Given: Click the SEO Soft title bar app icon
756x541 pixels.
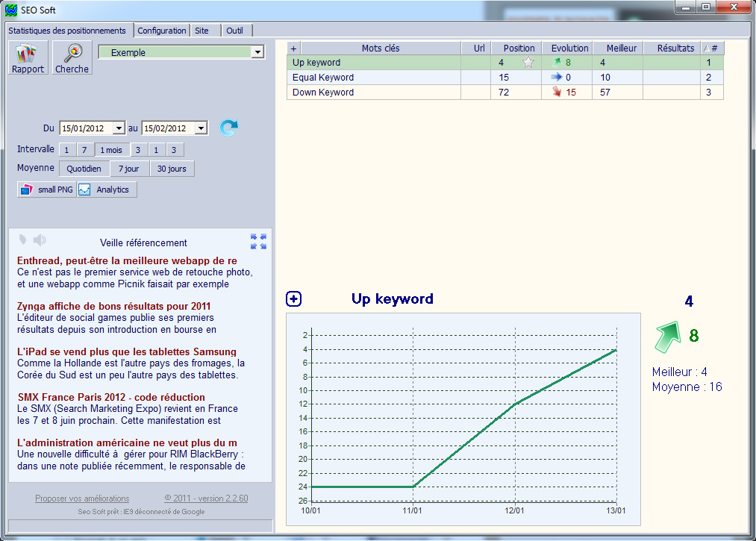Looking at the screenshot, I should coord(11,10).
